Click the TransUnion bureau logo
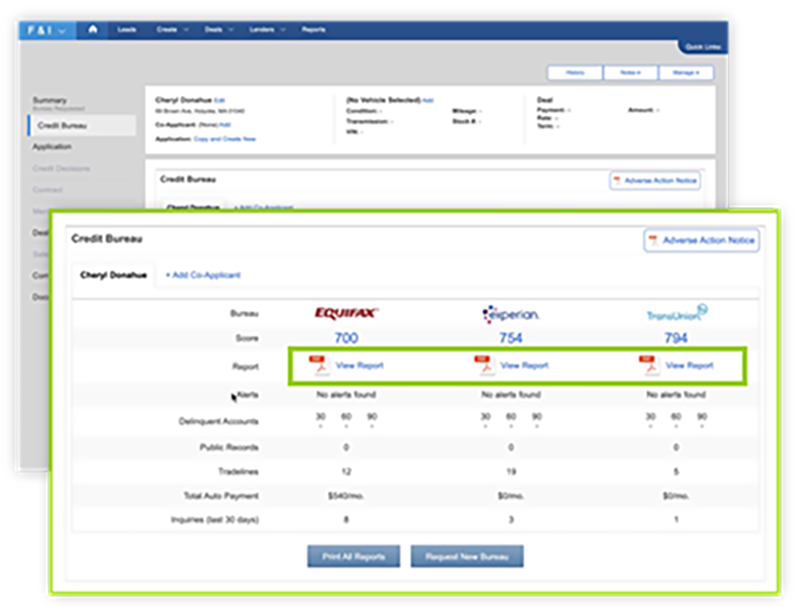The height and width of the screenshot is (615, 800). click(x=677, y=313)
